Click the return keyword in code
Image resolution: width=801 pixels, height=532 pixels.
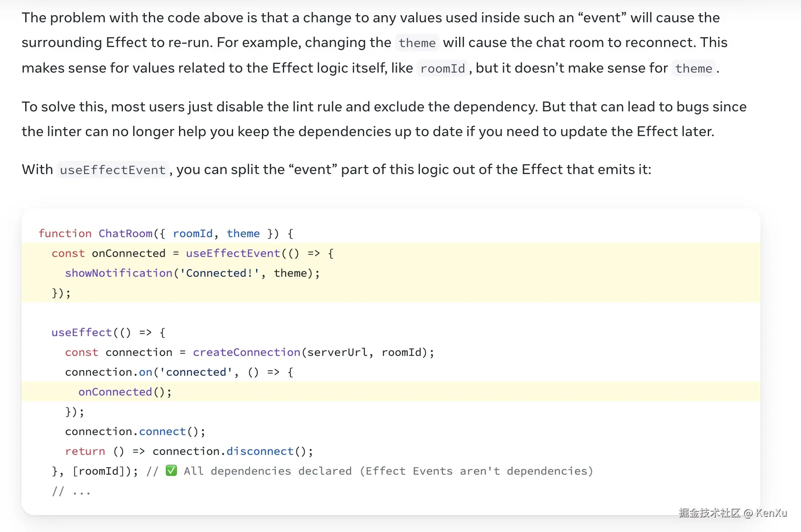click(85, 451)
